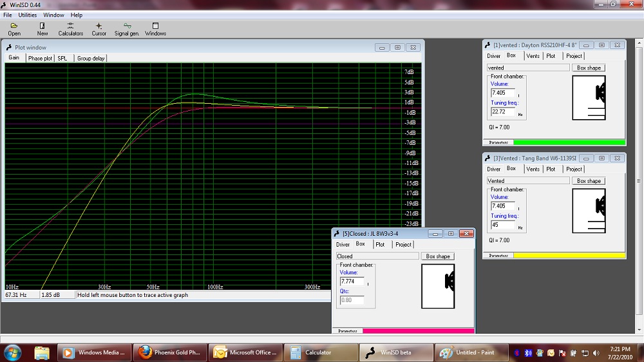The image size is (644, 362).
Task: Open the Help menu
Action: 77,15
